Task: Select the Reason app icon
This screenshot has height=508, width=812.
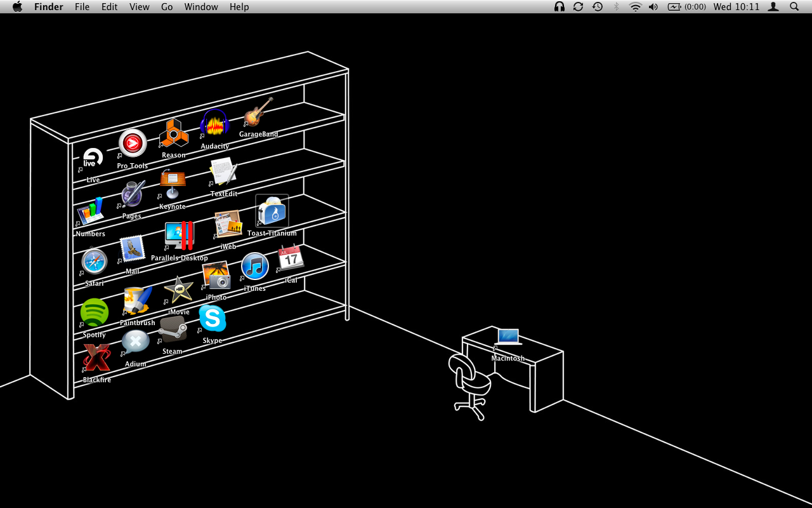Action: 173,133
